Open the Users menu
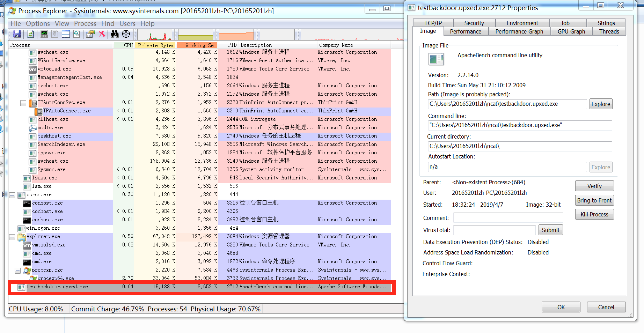644x333 pixels. tap(127, 23)
